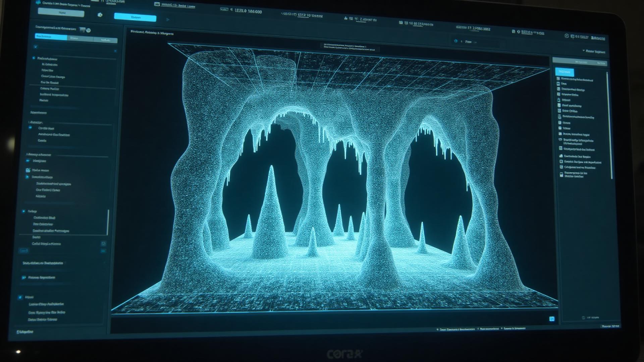This screenshot has height=362, width=644.
Task: Click the small play triangle beside the cyan toolbar button
Action: click(168, 19)
